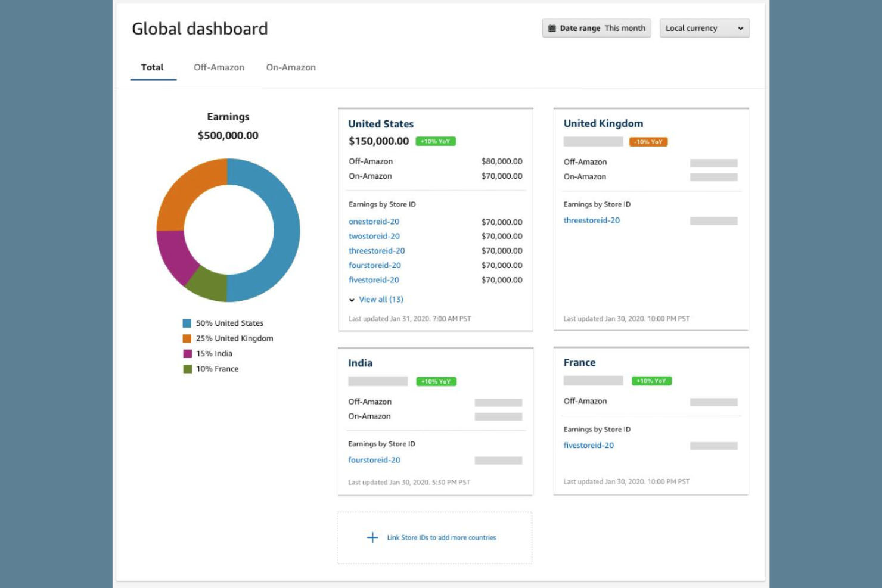Open fourstoreid-20 link in United States card
This screenshot has height=588, width=882.
pyautogui.click(x=375, y=265)
